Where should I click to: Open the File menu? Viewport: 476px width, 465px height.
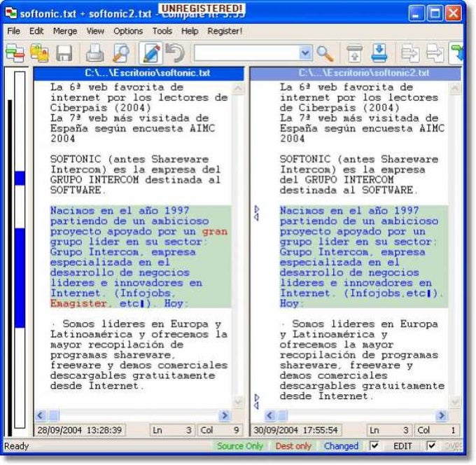tap(14, 31)
